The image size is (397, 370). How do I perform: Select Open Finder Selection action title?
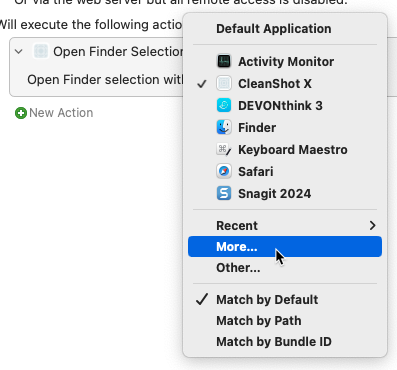(x=118, y=52)
